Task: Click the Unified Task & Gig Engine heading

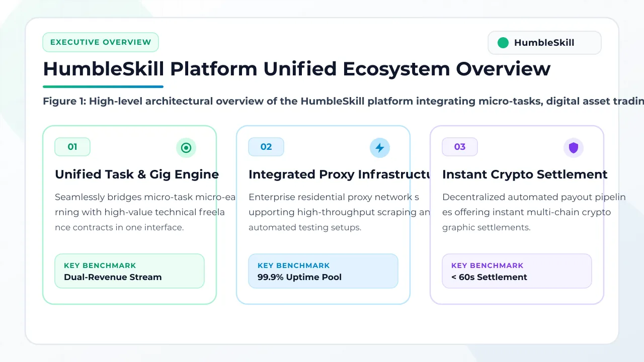Action: coord(137,174)
